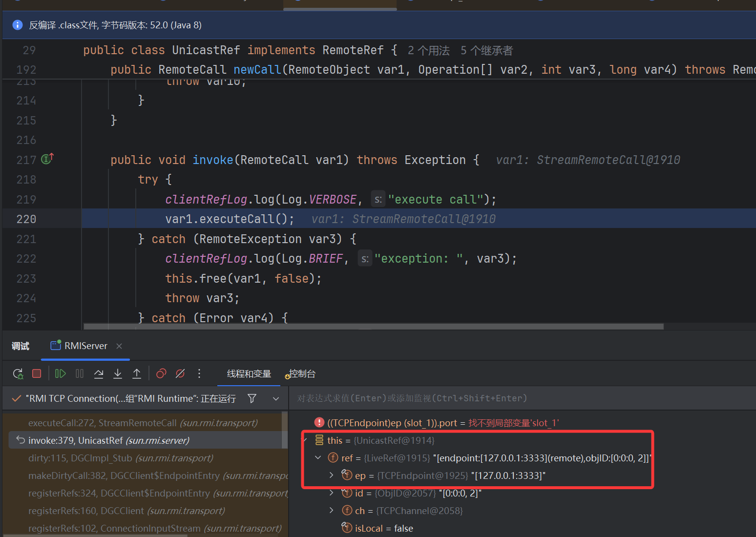The width and height of the screenshot is (756, 537).
Task: Open View Breakpoints red circles icon
Action: click(161, 374)
